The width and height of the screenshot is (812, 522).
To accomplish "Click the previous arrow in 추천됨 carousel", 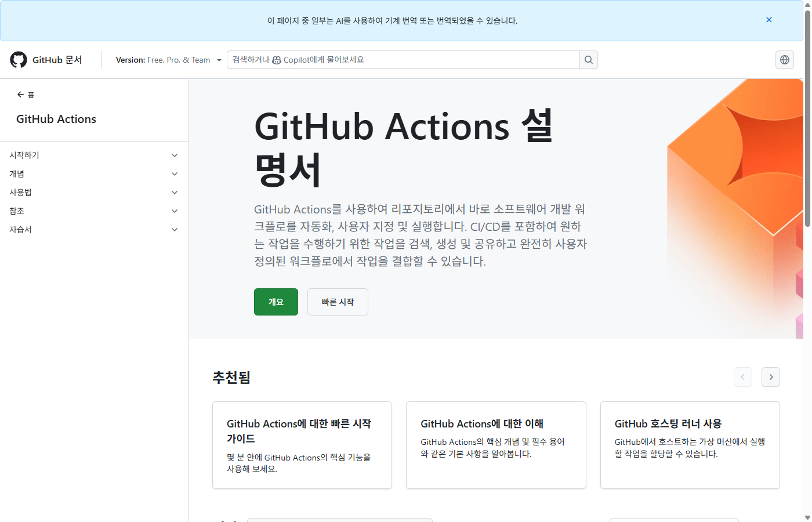I will point(743,377).
